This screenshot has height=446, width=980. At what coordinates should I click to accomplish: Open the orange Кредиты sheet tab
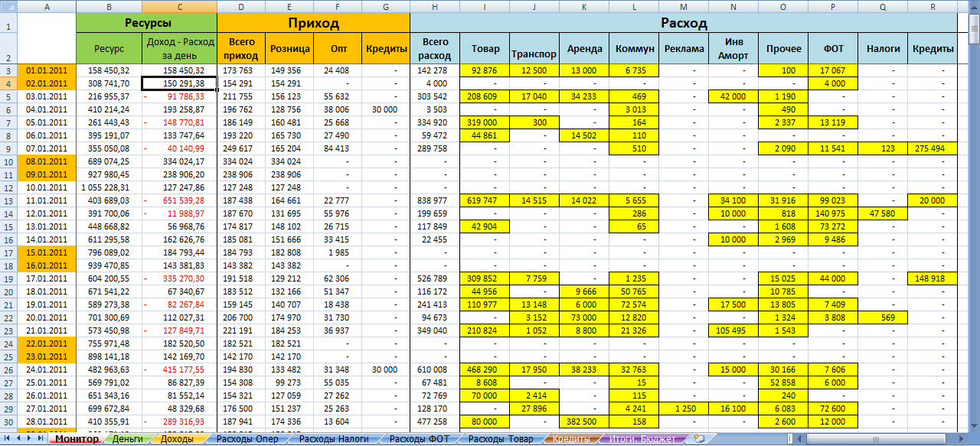(571, 439)
